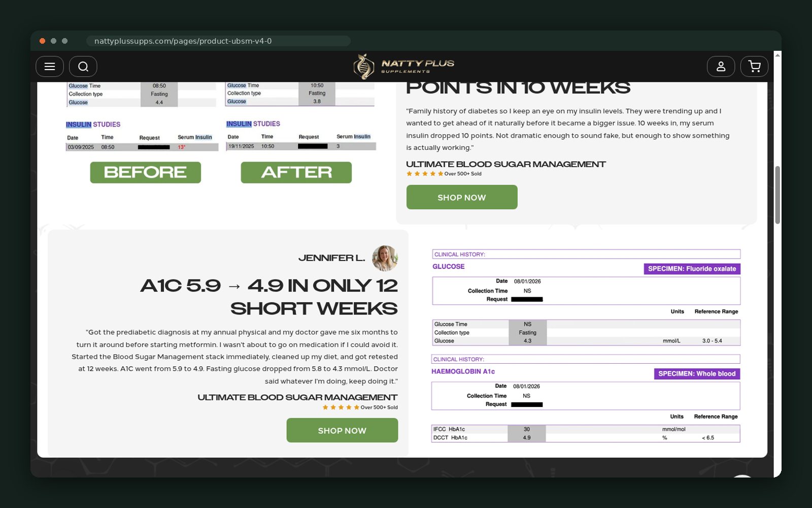Screen dimensions: 812x508
Task: Click "Over 500+ Sold" under Jennifer's testimonial
Action: (x=379, y=407)
